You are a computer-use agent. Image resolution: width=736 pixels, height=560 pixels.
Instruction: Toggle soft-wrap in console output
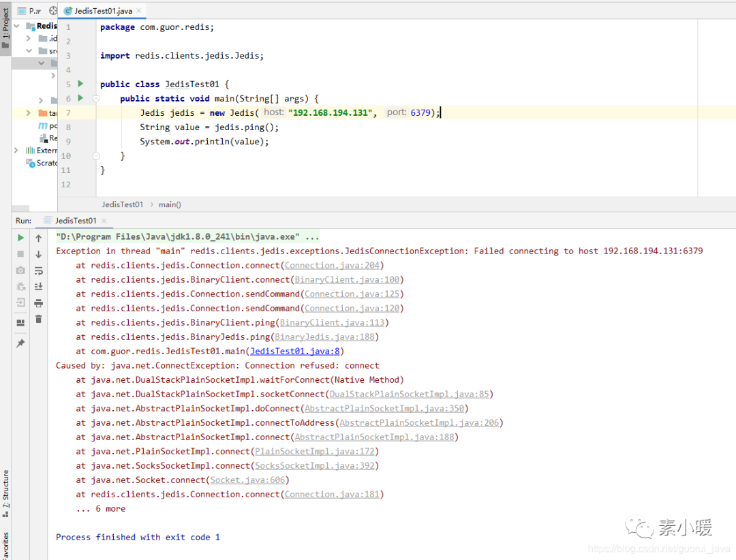38,270
